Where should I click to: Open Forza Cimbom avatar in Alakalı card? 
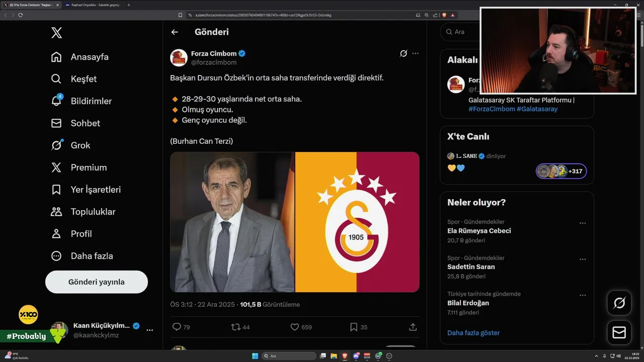[456, 84]
